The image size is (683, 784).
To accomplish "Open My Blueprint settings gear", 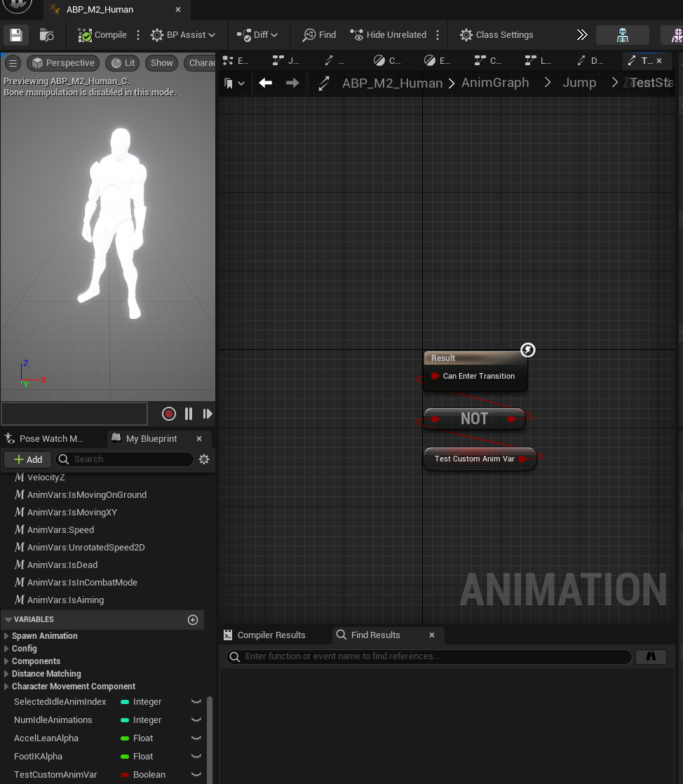I will click(x=204, y=459).
